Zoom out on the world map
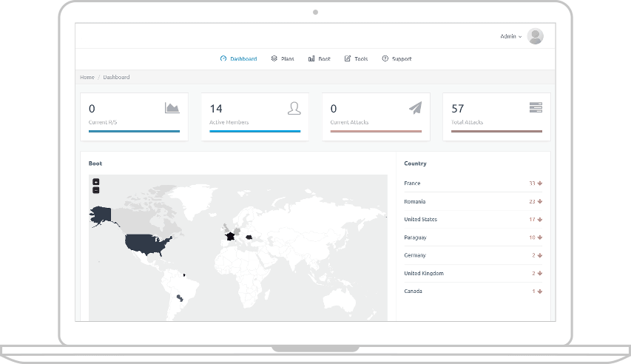Image resolution: width=631 pixels, height=364 pixels. coord(95,190)
